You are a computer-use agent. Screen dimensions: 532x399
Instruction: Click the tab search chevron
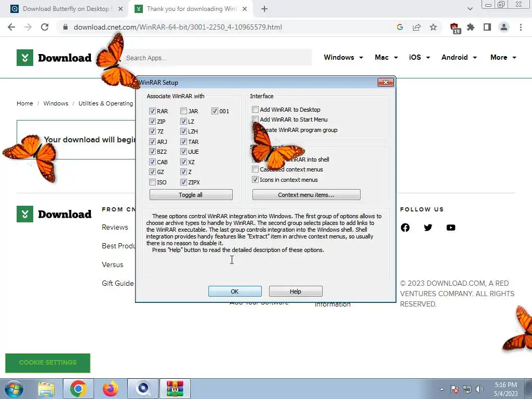(470, 9)
